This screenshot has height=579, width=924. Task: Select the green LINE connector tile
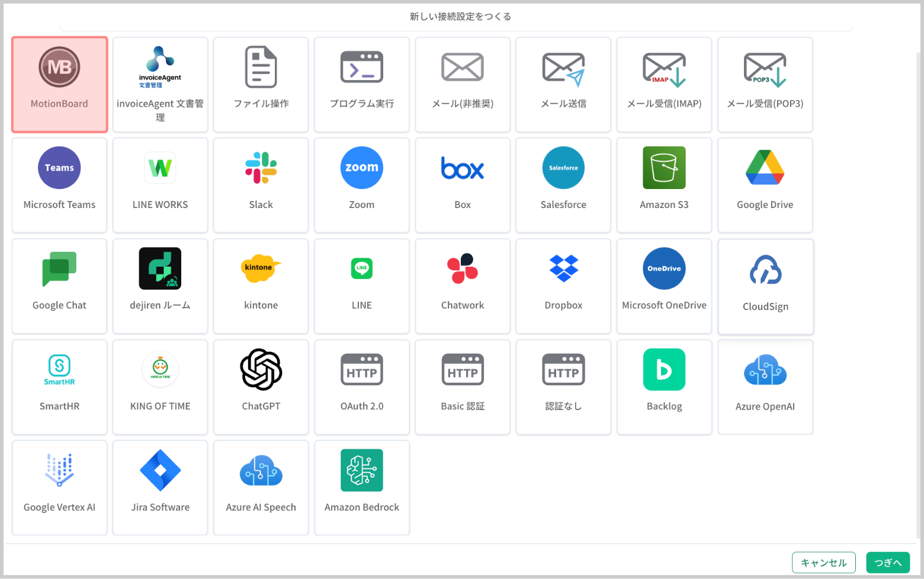[x=362, y=286]
